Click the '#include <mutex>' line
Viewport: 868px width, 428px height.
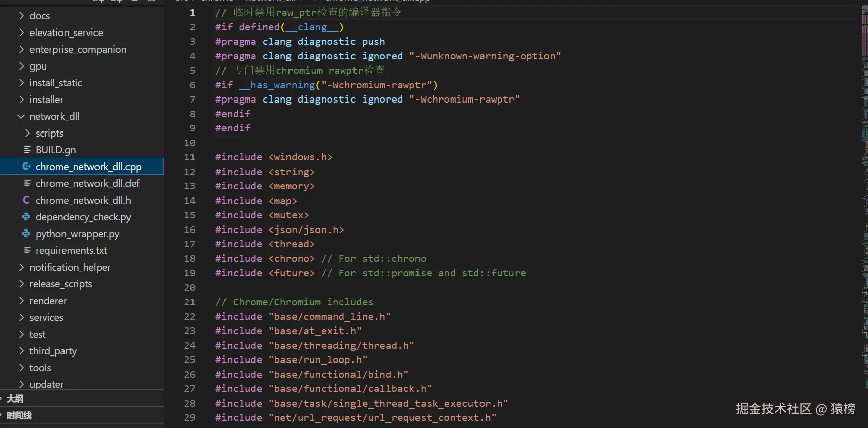[x=262, y=215]
